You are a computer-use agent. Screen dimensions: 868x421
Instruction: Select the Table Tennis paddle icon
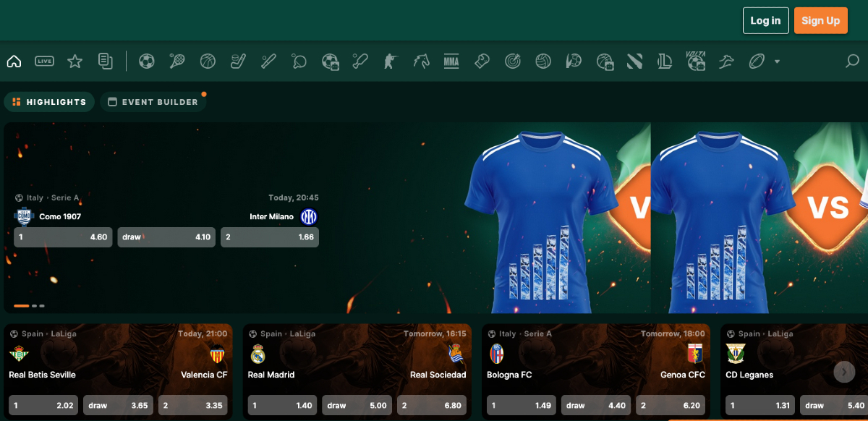coord(299,61)
